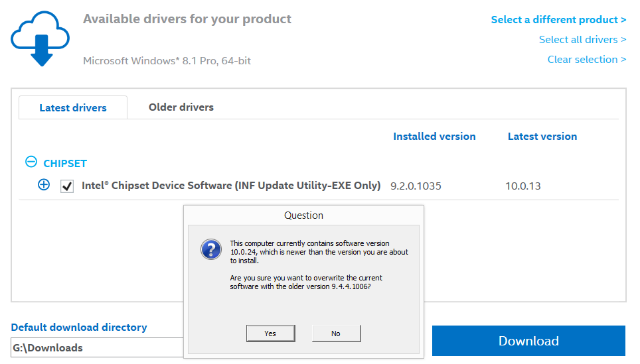Click the Question dialog title bar
Viewport: 640px width, 364px height.
point(303,215)
